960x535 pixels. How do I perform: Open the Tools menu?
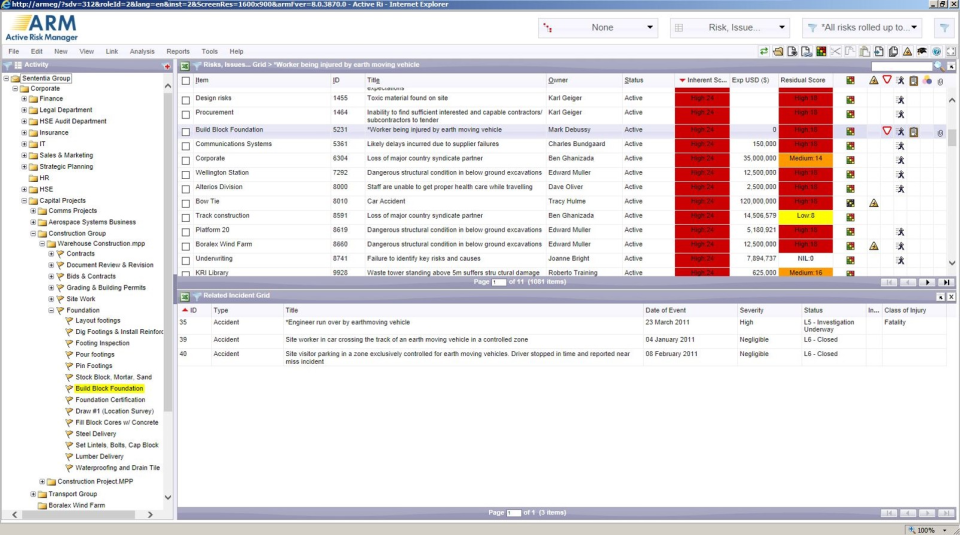[209, 52]
